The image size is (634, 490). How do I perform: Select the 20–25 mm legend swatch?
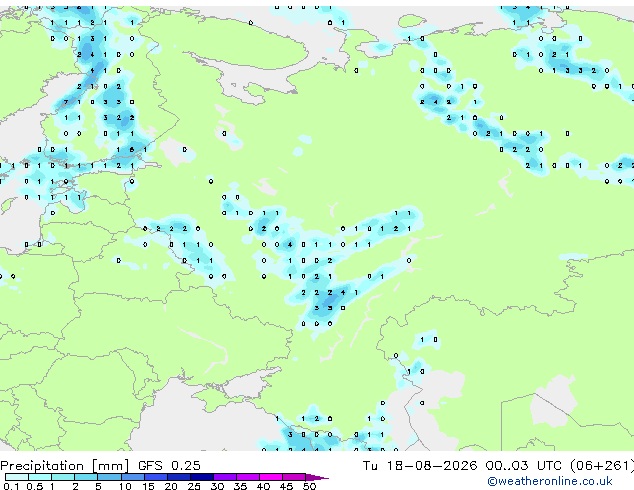[x=179, y=477]
